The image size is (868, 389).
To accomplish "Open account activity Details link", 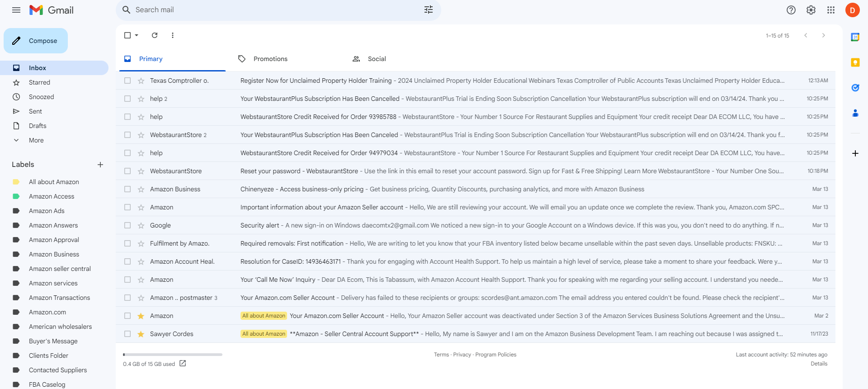I will [819, 364].
